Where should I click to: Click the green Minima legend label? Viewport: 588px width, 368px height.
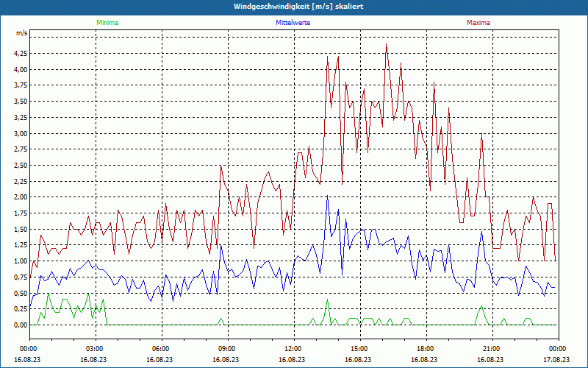[107, 23]
